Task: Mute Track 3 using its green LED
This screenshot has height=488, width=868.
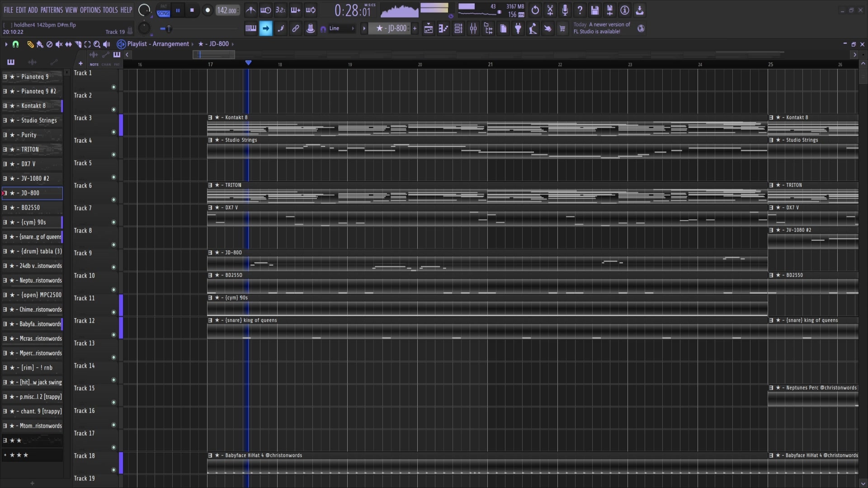Action: coord(113,132)
